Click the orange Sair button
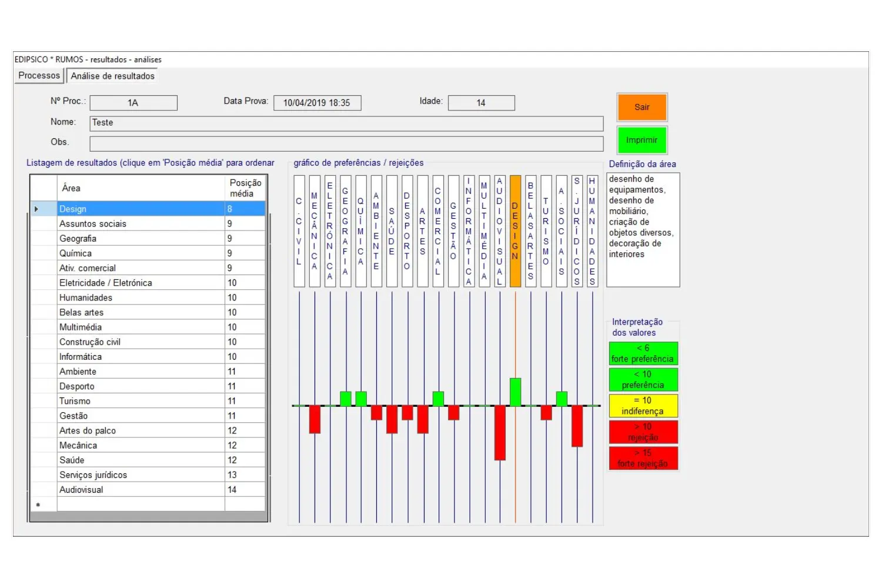Screen dimensions: 882x588 642,107
